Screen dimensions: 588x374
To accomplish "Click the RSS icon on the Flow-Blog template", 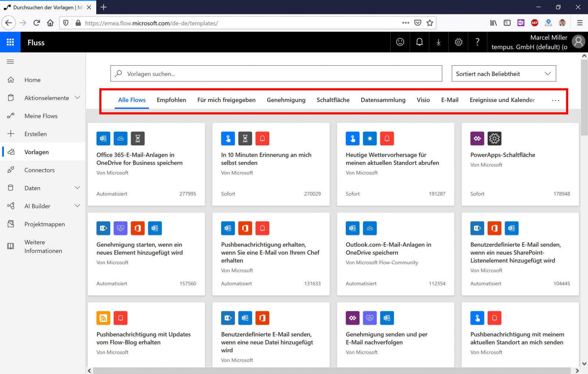I will coord(103,318).
